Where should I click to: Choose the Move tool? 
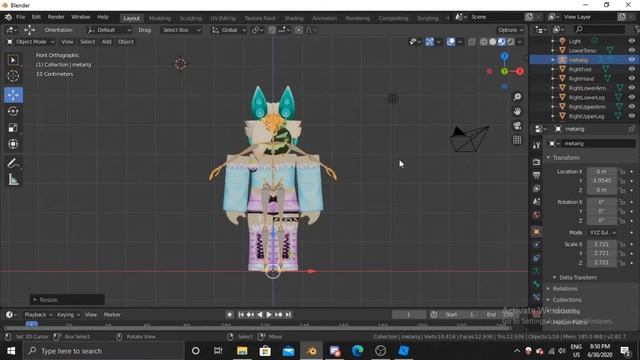pos(13,95)
